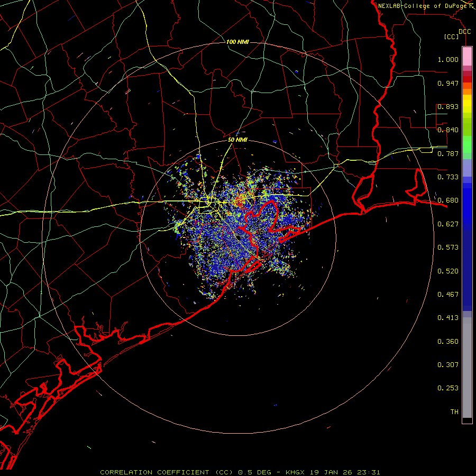Click the DCC product label
The image size is (476, 476).
click(x=465, y=32)
